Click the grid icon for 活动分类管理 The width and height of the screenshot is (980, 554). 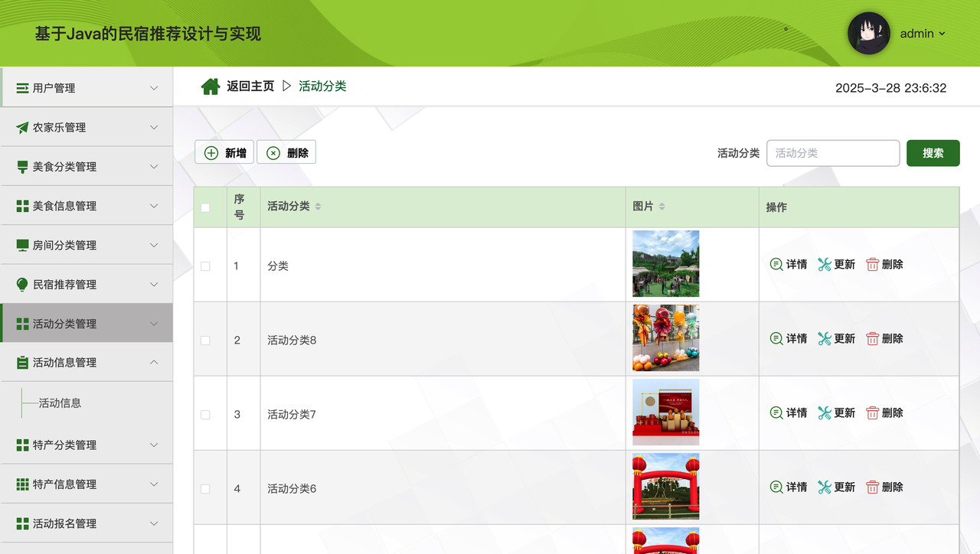(23, 324)
